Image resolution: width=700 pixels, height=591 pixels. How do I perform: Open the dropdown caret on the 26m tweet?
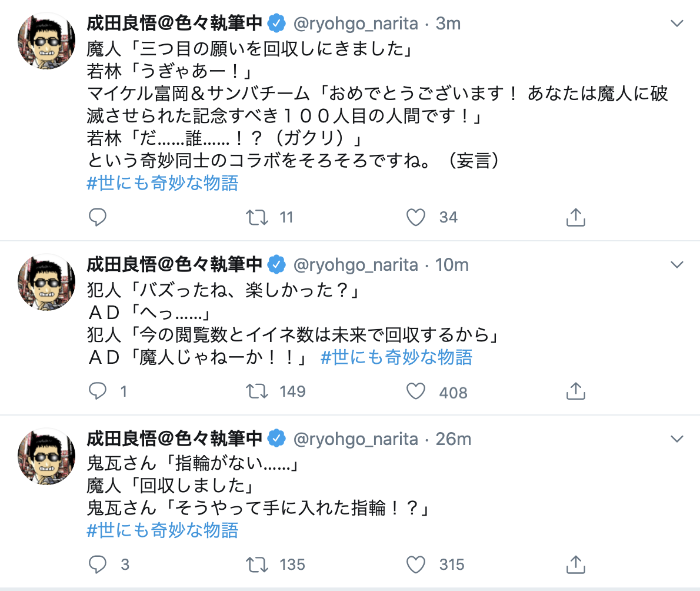pos(677,439)
